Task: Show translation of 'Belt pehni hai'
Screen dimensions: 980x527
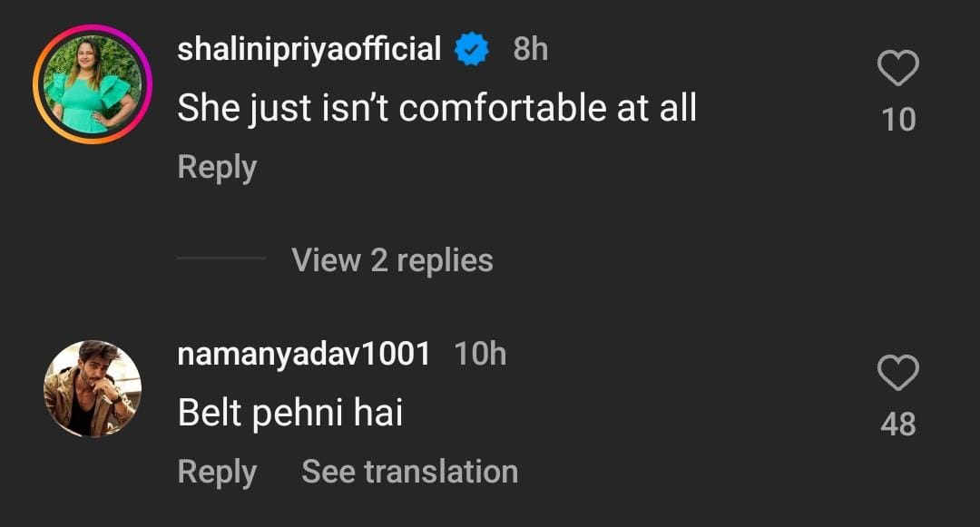Action: click(x=409, y=472)
